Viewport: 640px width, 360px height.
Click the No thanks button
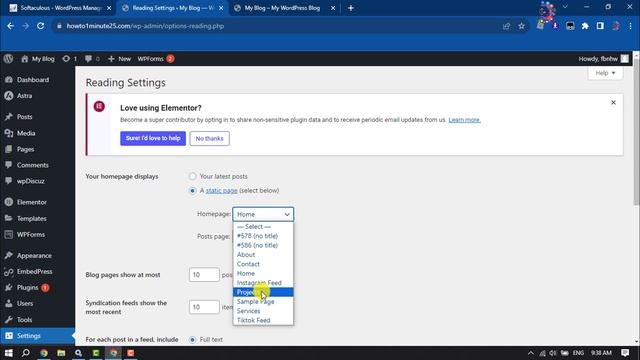(209, 138)
